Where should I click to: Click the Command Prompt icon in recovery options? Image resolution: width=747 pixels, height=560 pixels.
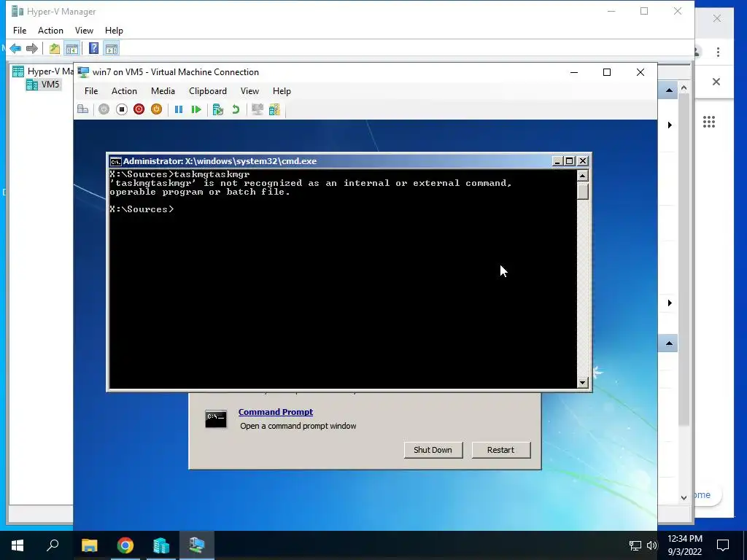click(x=216, y=419)
